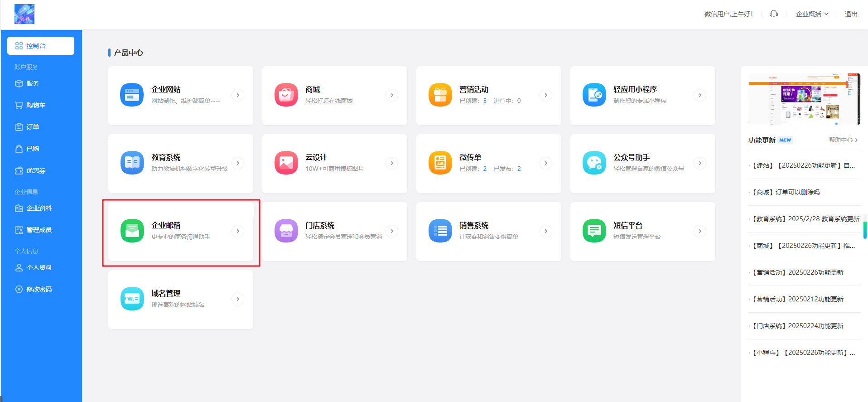The width and height of the screenshot is (868, 402).
Task: Click the 门店系统 purple store icon
Action: [x=286, y=231]
